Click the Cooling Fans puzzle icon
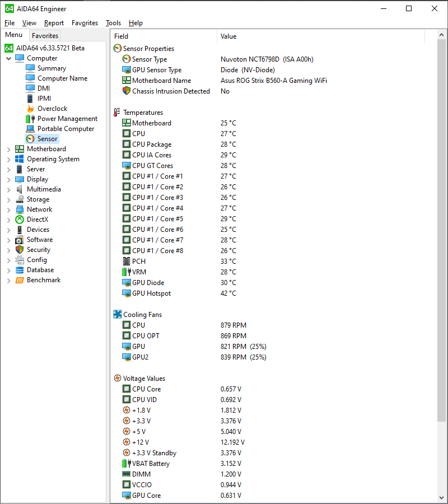This screenshot has width=448, height=504. 116,314
